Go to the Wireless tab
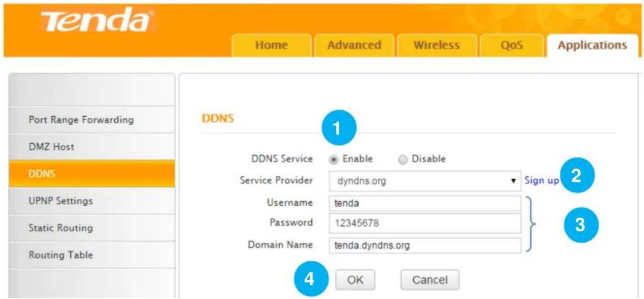Screen dimensions: 644x299 click(x=437, y=45)
